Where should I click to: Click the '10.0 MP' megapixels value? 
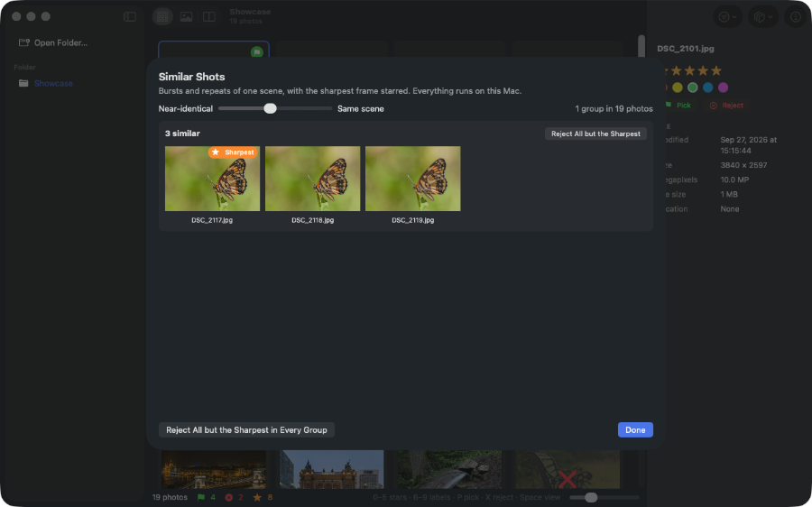point(734,180)
